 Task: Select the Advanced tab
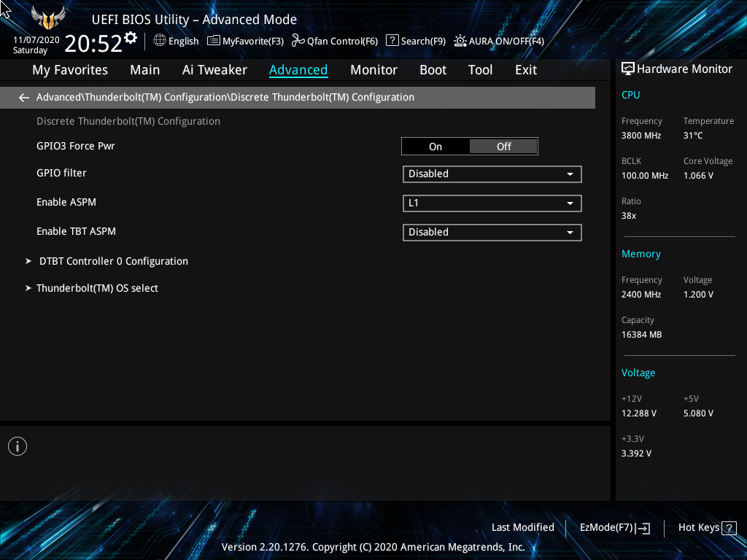(x=298, y=70)
